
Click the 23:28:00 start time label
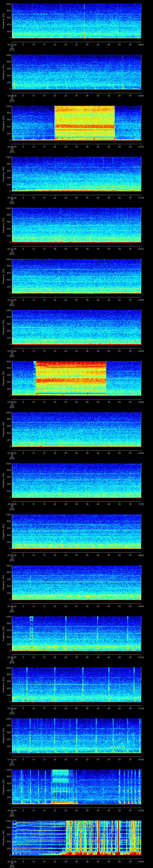click(12, 96)
